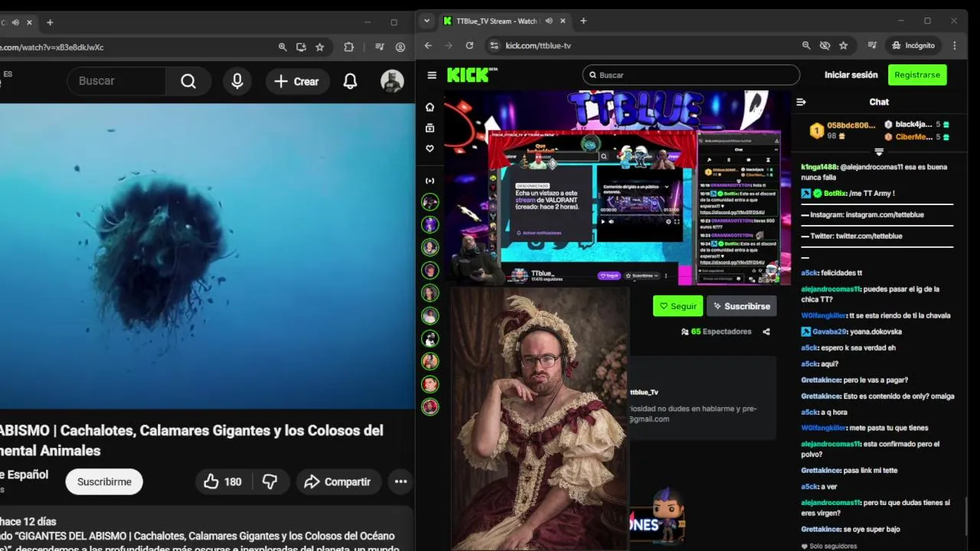Open zoom control in YouTube address bar

(283, 47)
